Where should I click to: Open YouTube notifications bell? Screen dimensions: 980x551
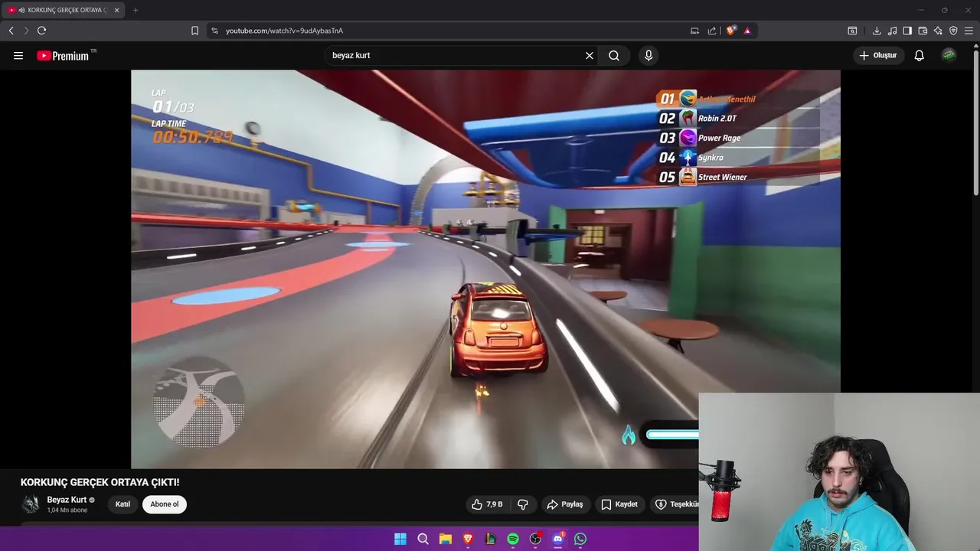point(920,55)
